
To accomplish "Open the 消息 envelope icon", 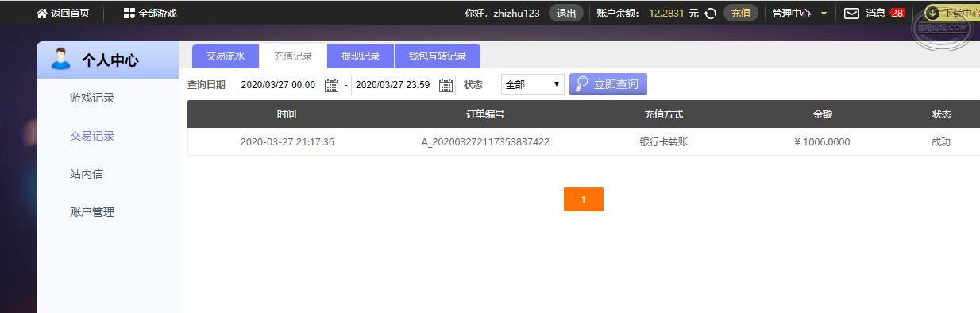I will pyautogui.click(x=851, y=14).
